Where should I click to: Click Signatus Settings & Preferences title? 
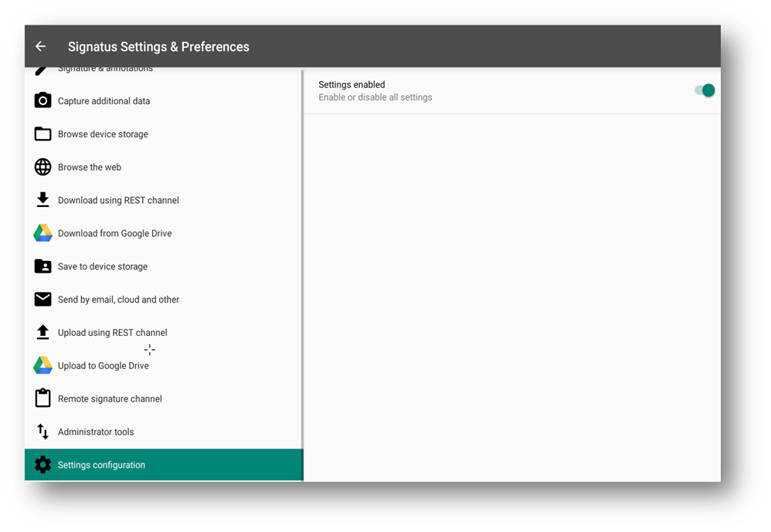click(x=158, y=46)
